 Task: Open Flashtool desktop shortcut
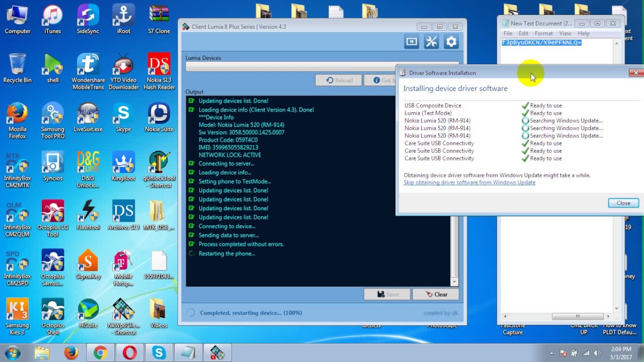[x=88, y=215]
